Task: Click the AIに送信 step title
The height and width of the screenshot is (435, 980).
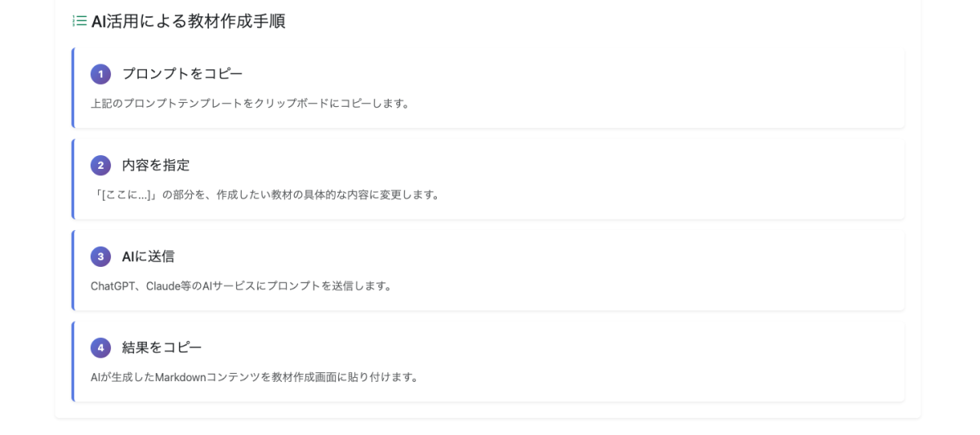Action: (x=148, y=257)
